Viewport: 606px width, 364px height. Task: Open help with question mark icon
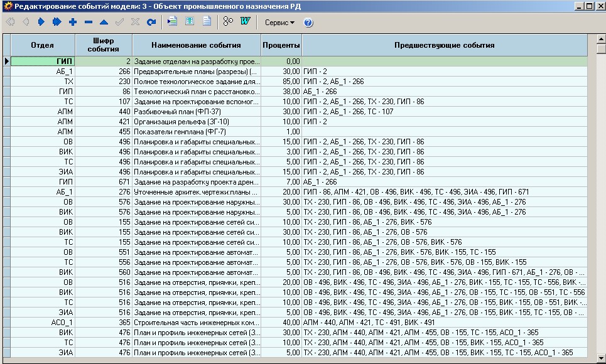pos(308,23)
